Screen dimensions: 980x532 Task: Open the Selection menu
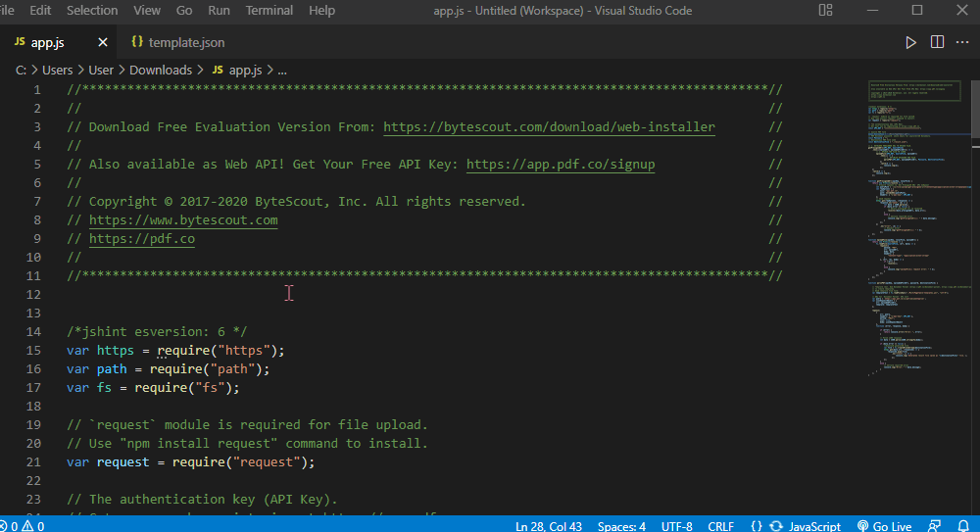click(92, 10)
